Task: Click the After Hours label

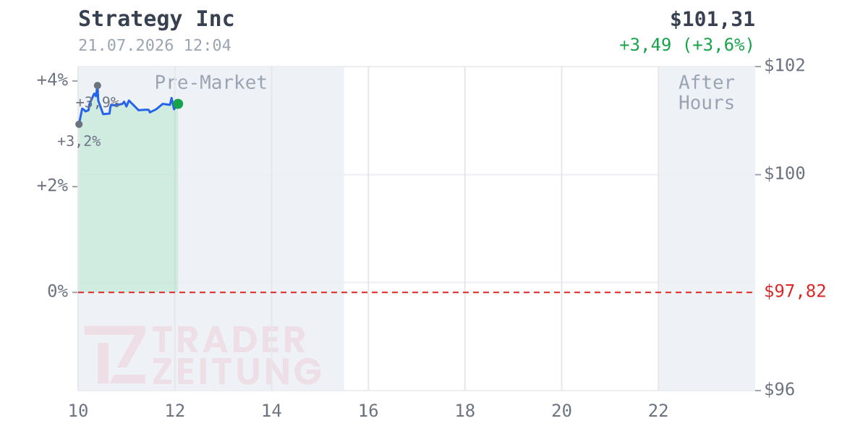Action: coord(707,93)
